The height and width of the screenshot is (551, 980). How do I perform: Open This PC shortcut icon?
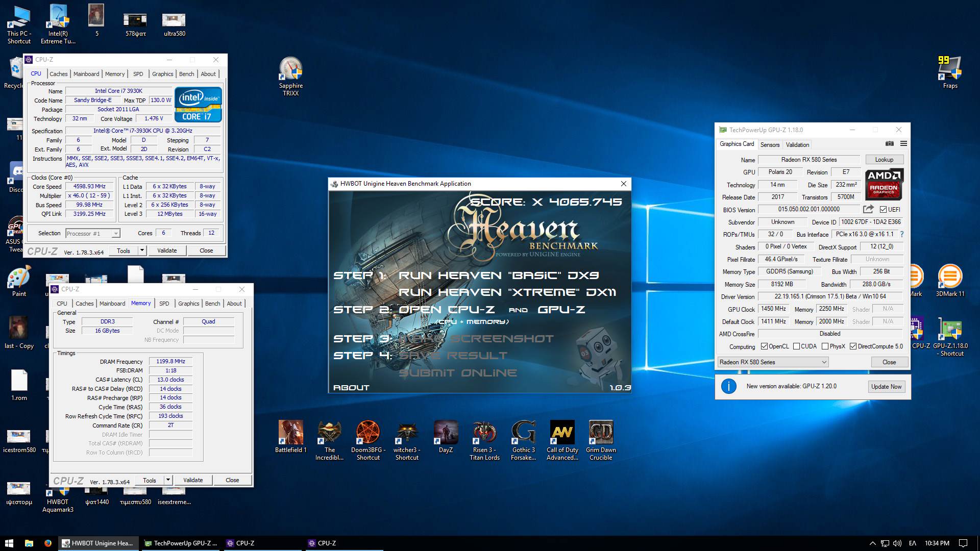[19, 24]
